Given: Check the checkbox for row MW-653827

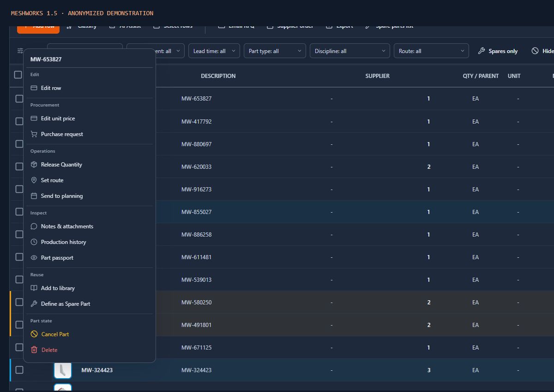Looking at the screenshot, I should [x=19, y=99].
